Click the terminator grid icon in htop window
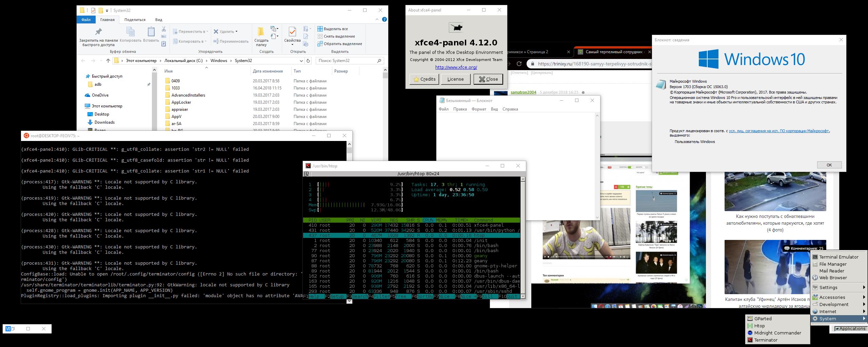 [306, 174]
